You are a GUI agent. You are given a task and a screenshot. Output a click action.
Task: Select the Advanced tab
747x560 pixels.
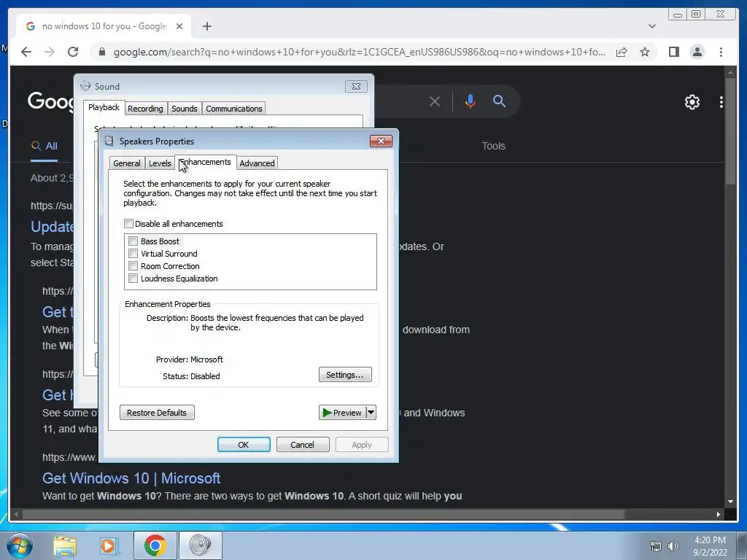pyautogui.click(x=257, y=163)
